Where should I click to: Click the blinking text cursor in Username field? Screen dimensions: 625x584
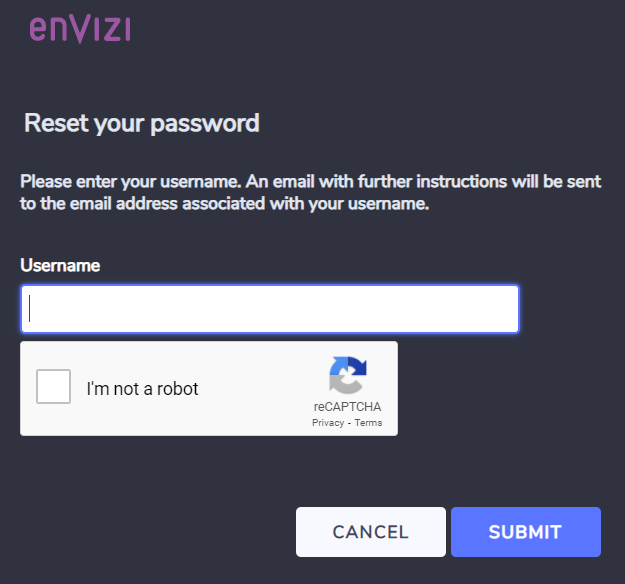tap(29, 309)
